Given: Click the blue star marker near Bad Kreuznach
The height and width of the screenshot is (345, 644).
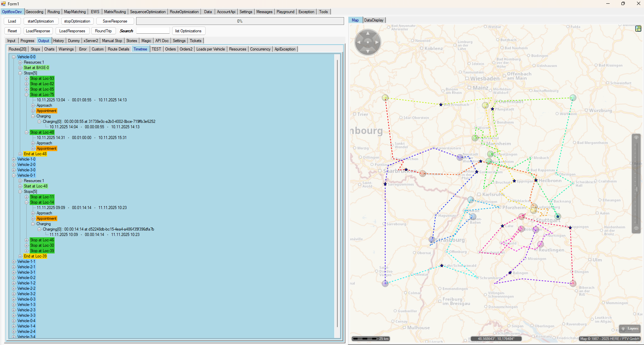Looking at the screenshot, I should pos(441,105).
